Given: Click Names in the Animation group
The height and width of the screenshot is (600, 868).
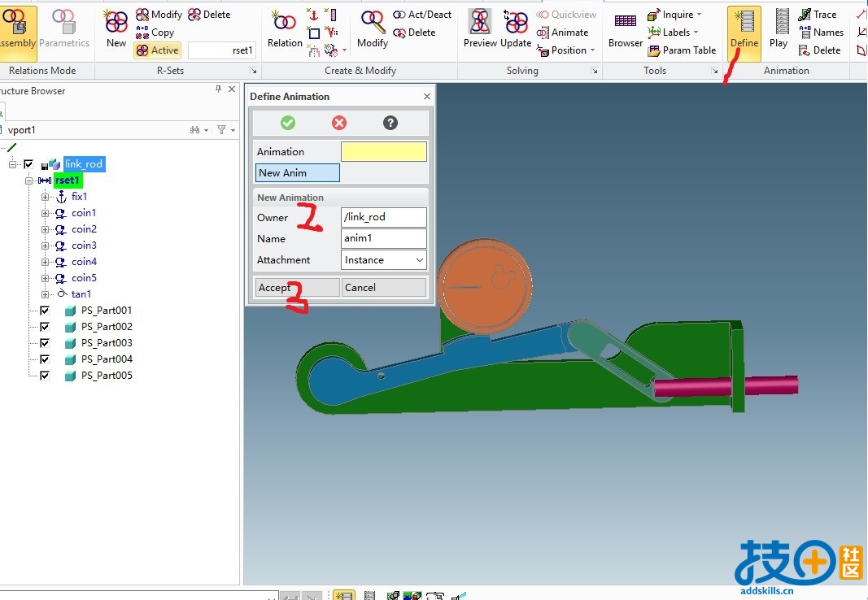Looking at the screenshot, I should click(822, 33).
